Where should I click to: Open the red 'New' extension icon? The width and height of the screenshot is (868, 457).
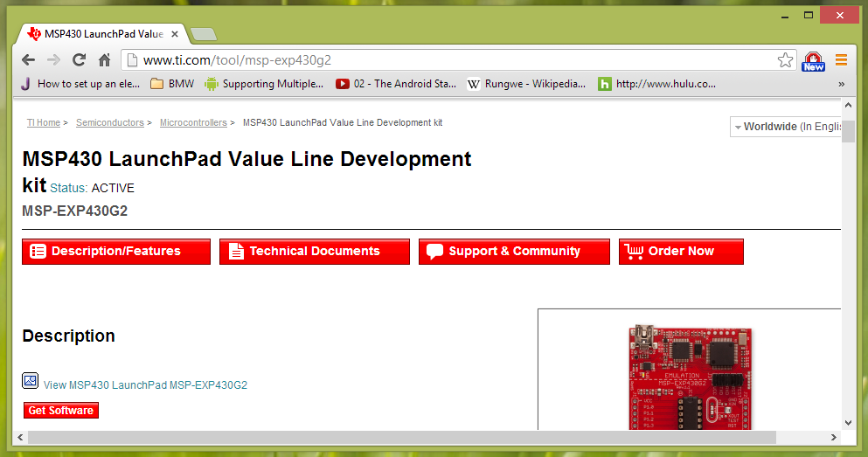coord(813,61)
